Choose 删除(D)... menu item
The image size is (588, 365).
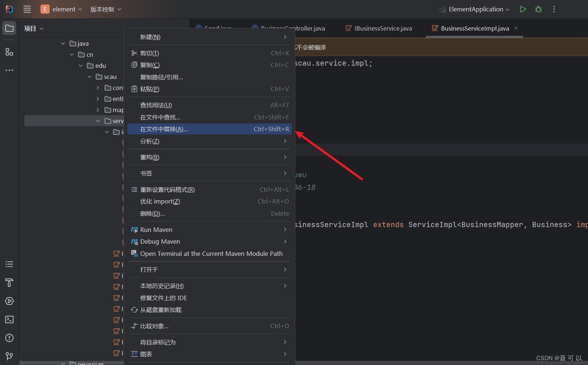(209, 213)
